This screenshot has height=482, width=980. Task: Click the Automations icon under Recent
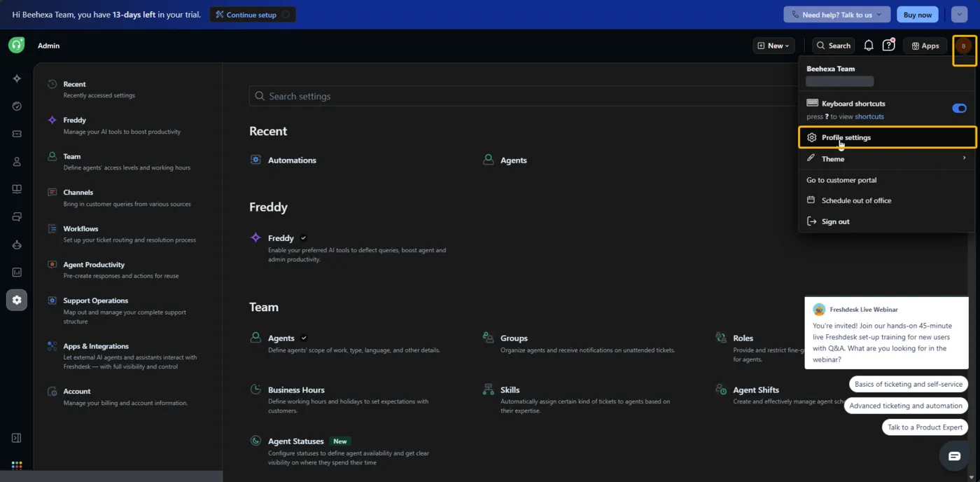click(255, 160)
